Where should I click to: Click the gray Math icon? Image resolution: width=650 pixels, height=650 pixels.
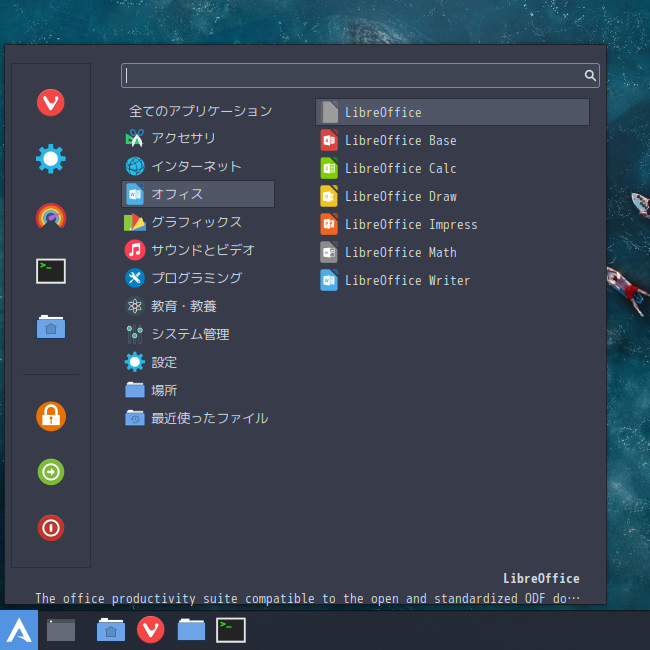click(x=329, y=252)
